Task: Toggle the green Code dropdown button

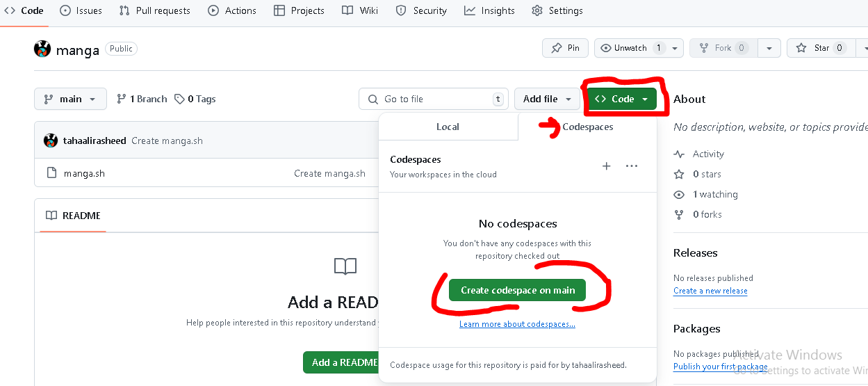Action: pos(622,99)
